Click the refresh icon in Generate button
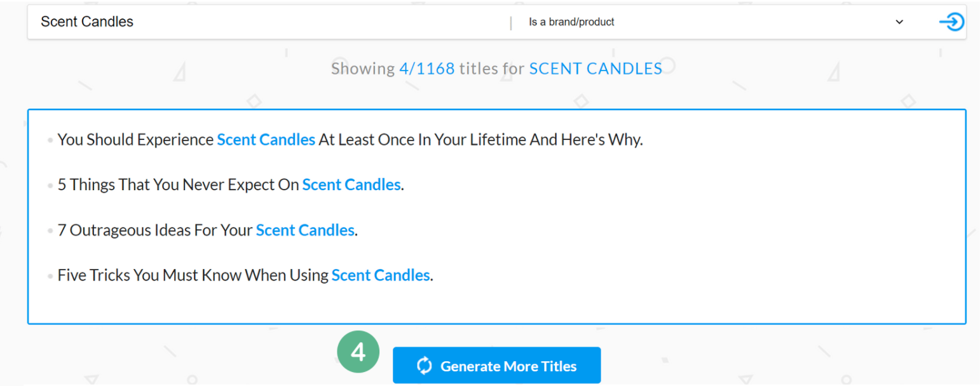The height and width of the screenshot is (386, 980). [424, 366]
